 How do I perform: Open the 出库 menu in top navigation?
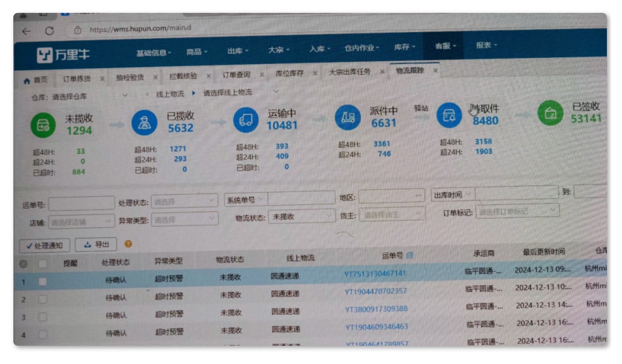coord(238,51)
